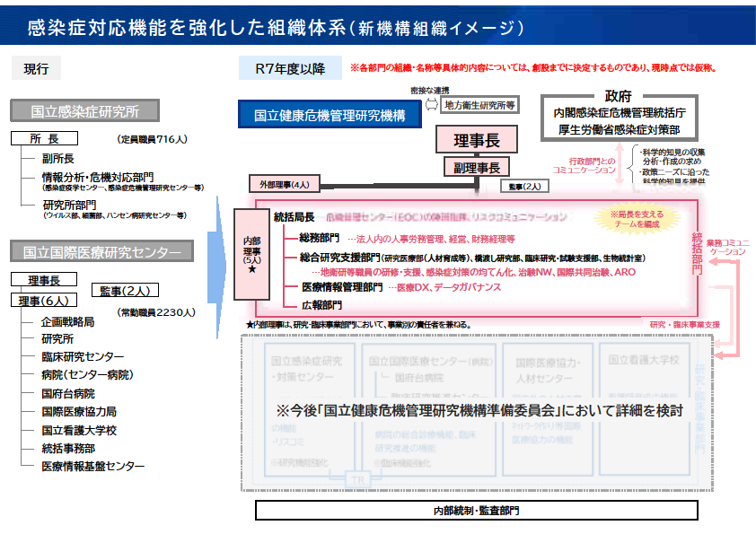Image resolution: width=756 pixels, height=534 pixels.
Task: Select the 地方衛生研究所等 box
Action: pyautogui.click(x=479, y=105)
